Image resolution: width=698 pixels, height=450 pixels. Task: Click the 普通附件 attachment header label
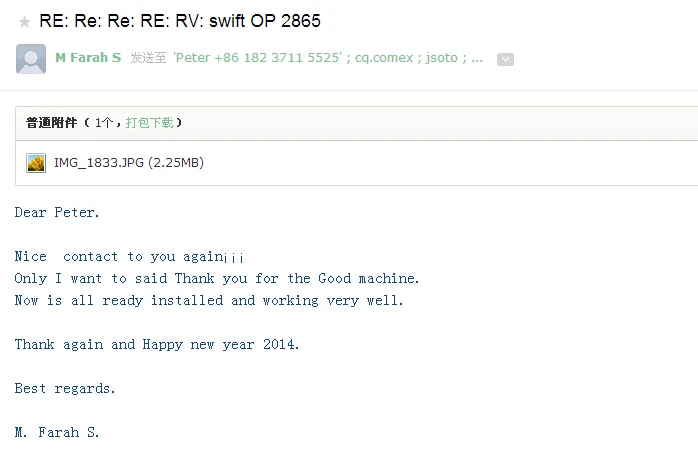pyautogui.click(x=53, y=123)
